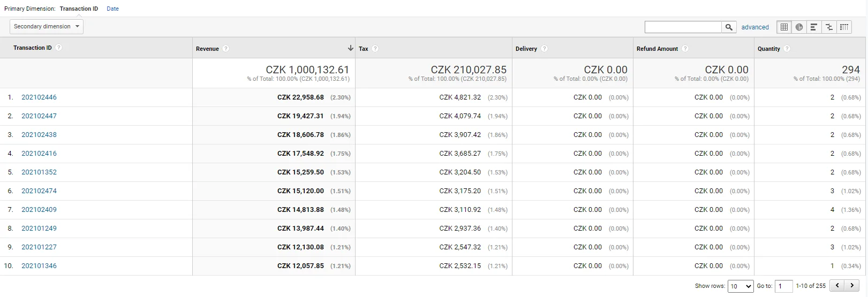Image resolution: width=868 pixels, height=297 pixels.
Task: Click the help icon beside Refund Amount
Action: point(685,49)
